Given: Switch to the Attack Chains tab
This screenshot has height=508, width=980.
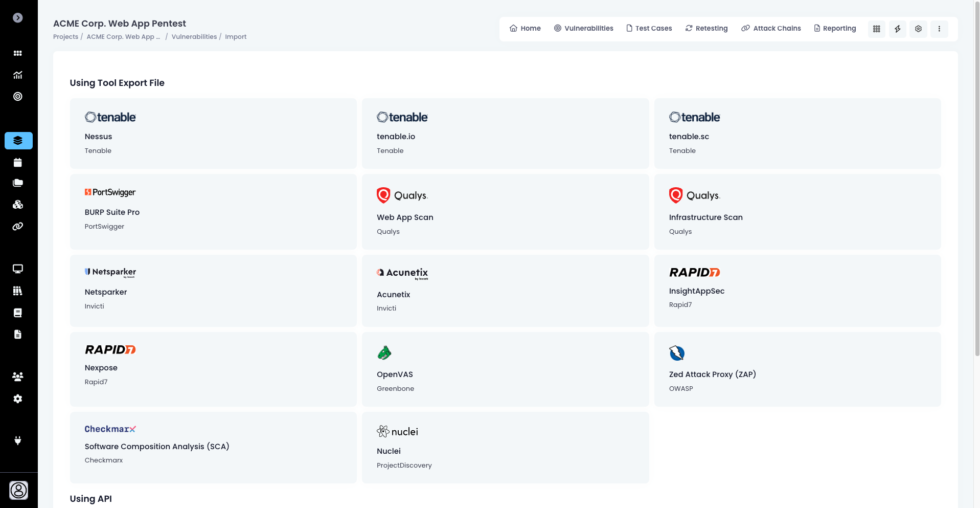Looking at the screenshot, I should click(x=771, y=29).
